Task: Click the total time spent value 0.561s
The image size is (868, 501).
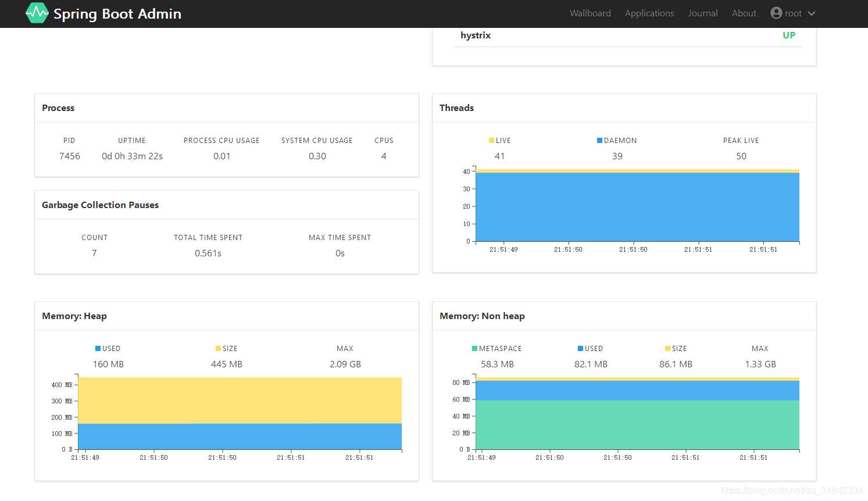Action: pos(208,253)
